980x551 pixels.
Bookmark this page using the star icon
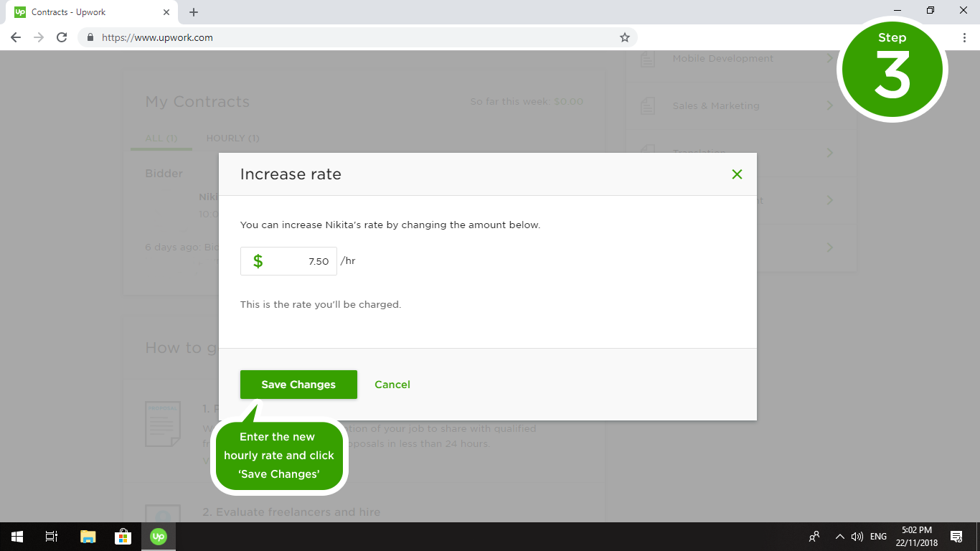point(624,37)
